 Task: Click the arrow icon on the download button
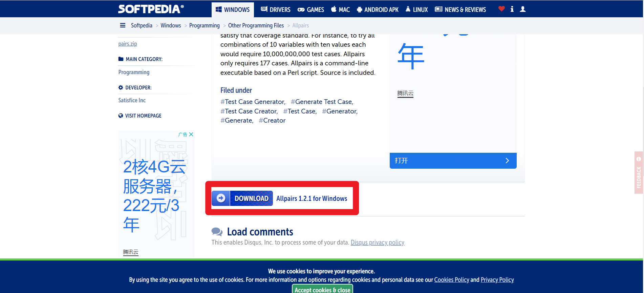point(221,198)
